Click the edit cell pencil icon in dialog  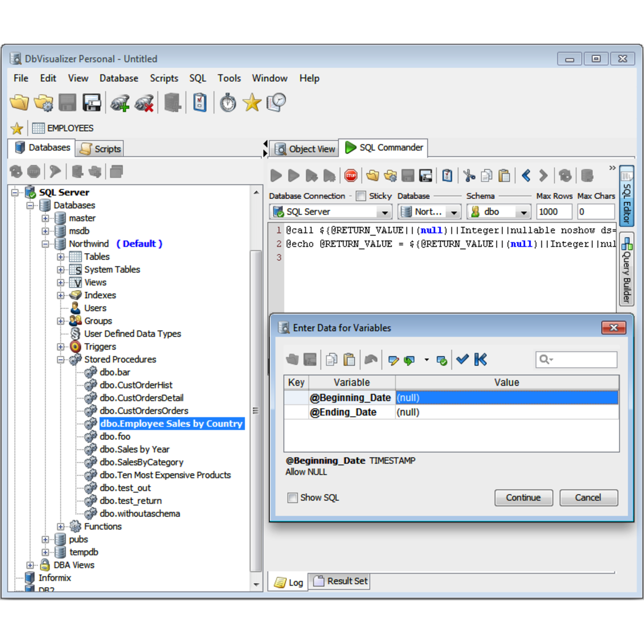coord(393,360)
